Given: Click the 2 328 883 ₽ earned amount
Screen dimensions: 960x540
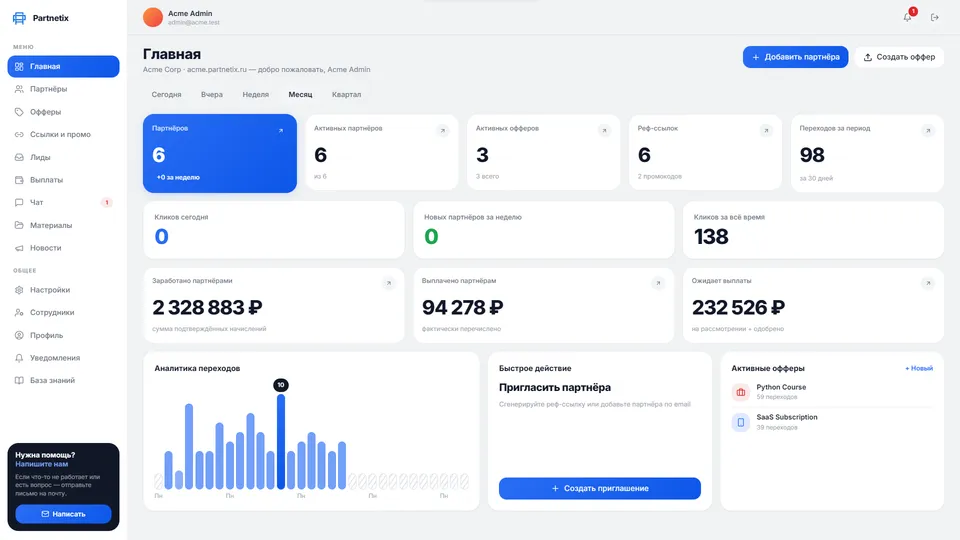Looking at the screenshot, I should [208, 307].
